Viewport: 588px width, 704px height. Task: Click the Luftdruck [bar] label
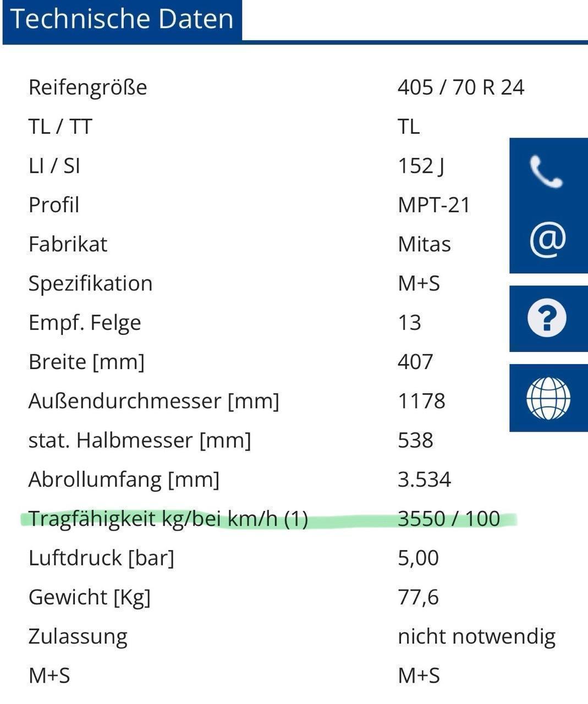(101, 558)
